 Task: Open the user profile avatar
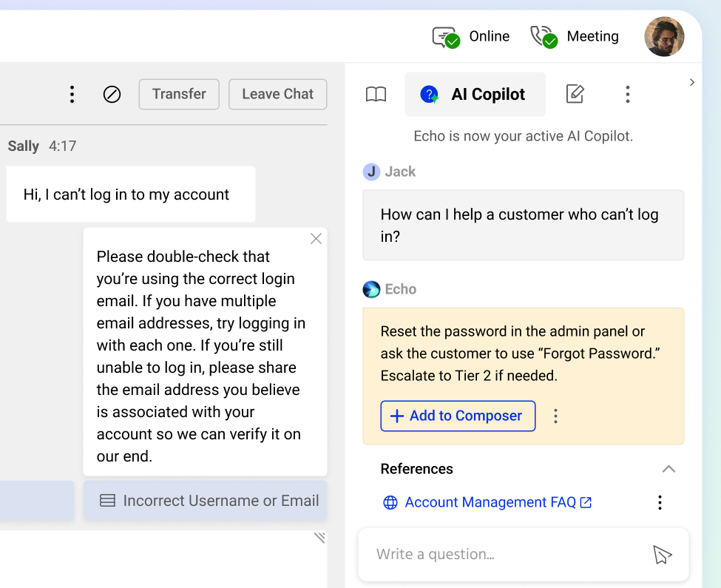point(664,37)
